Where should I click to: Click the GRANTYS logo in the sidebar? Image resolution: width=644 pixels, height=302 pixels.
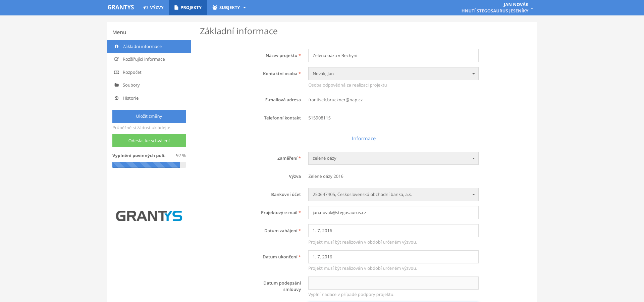[x=149, y=216]
